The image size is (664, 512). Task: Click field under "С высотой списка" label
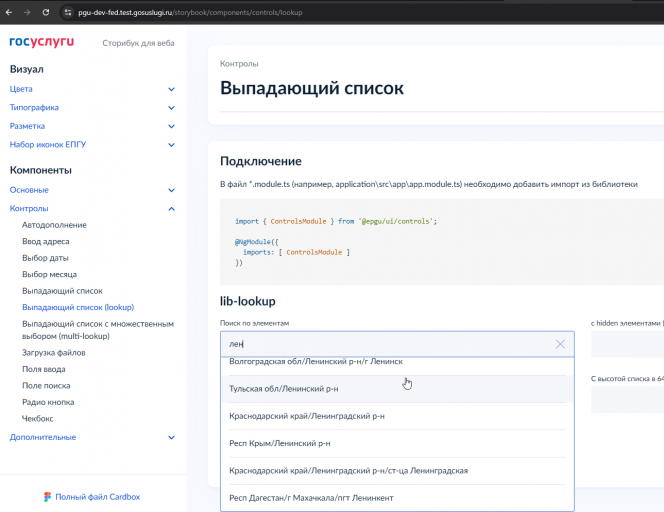coord(628,400)
